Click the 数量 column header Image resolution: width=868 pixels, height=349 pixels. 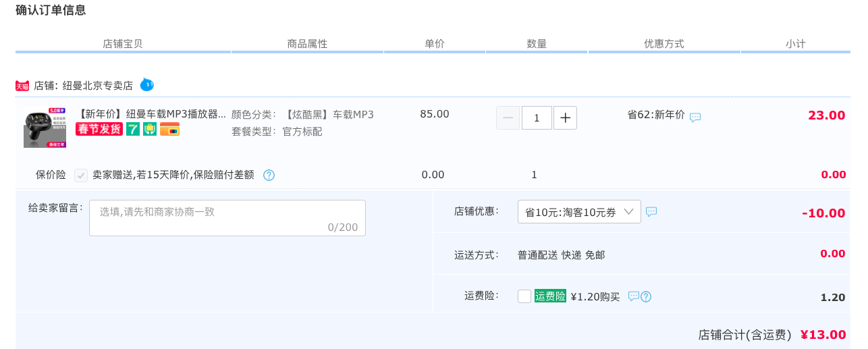[x=537, y=44]
